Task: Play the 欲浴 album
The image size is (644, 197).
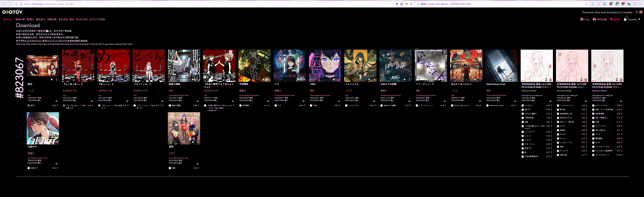Action: point(52,80)
